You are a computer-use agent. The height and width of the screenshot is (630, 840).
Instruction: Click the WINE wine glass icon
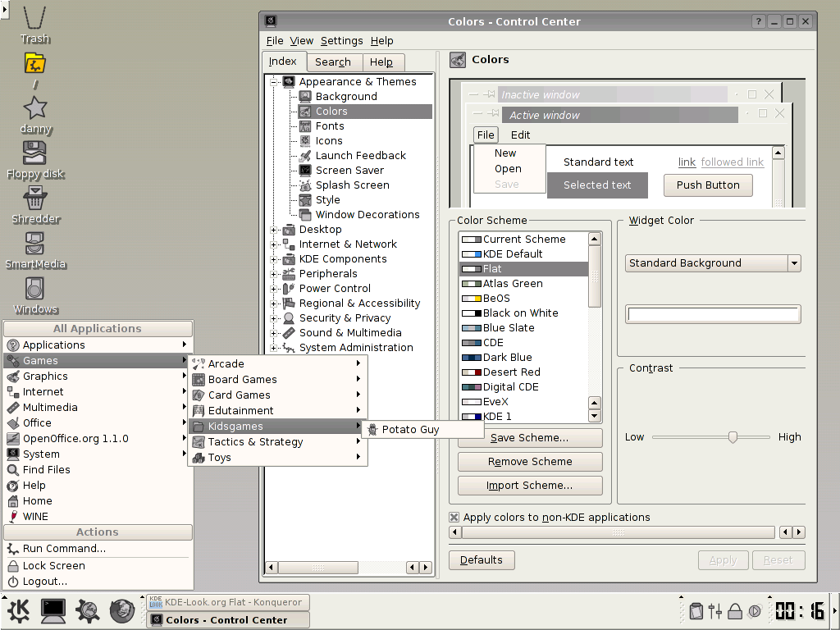click(x=13, y=517)
